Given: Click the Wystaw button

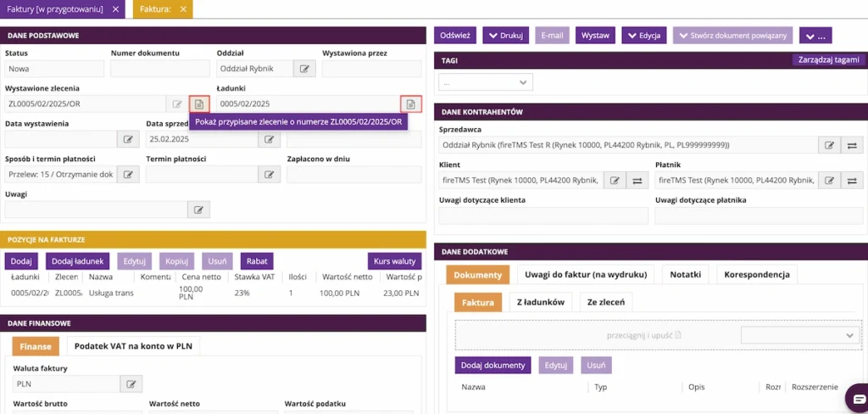Looking at the screenshot, I should tap(595, 35).
